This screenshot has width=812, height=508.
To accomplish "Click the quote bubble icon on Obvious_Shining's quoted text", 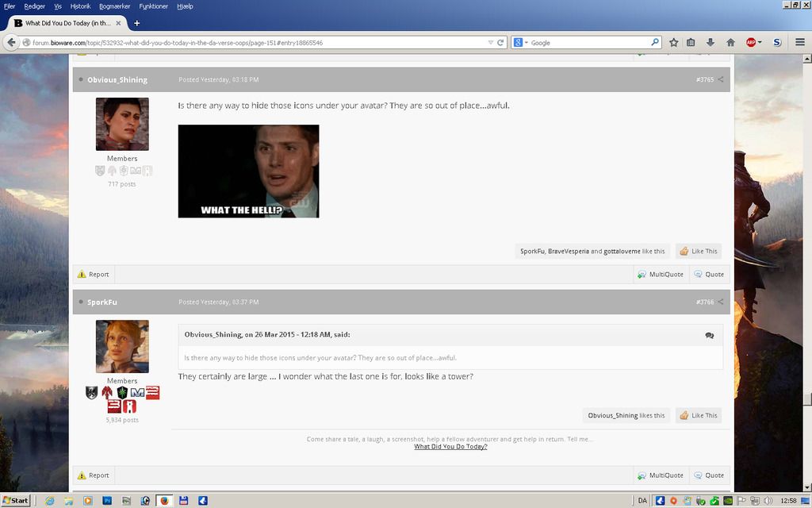I will click(x=709, y=335).
